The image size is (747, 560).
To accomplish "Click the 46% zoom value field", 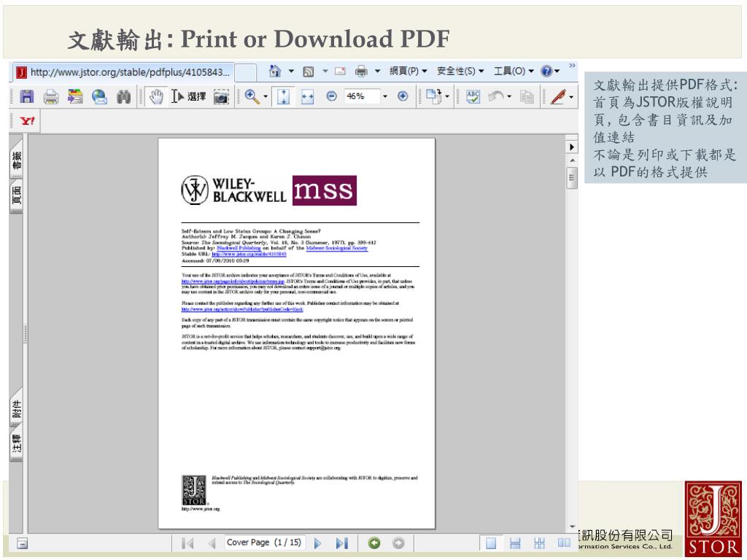I will [x=362, y=97].
